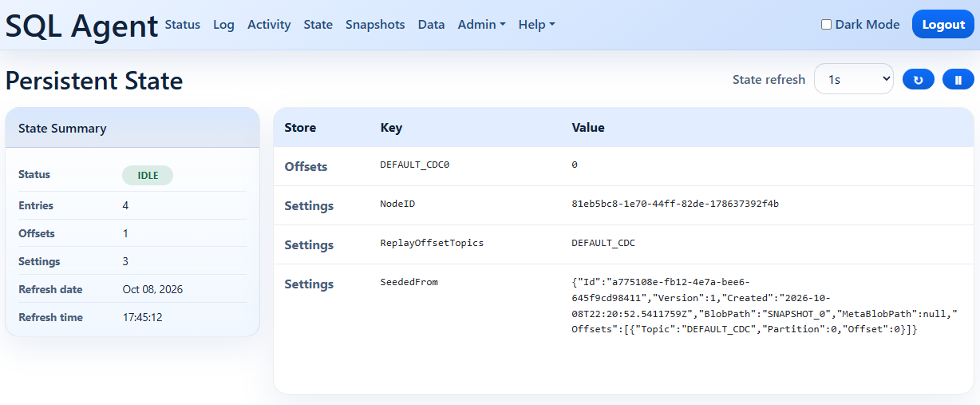The height and width of the screenshot is (405, 980).
Task: Go to the Log page
Action: pos(223,25)
